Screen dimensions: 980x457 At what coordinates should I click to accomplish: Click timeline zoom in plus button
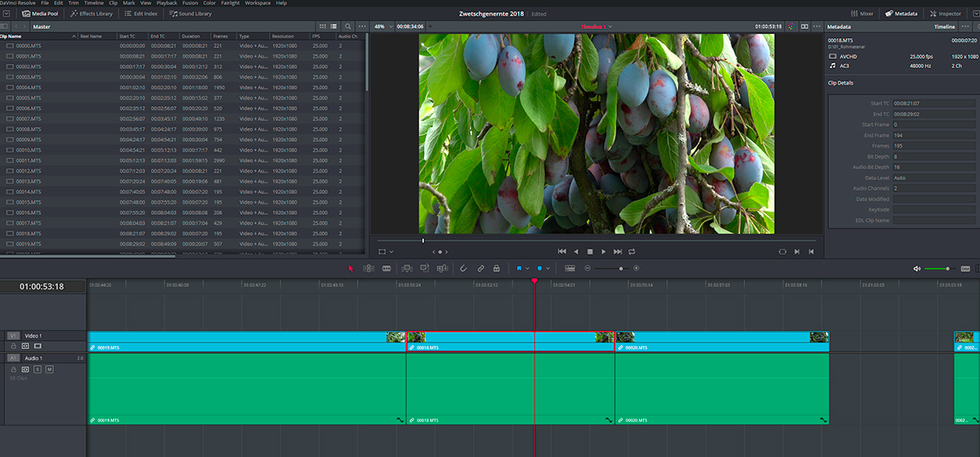point(636,269)
